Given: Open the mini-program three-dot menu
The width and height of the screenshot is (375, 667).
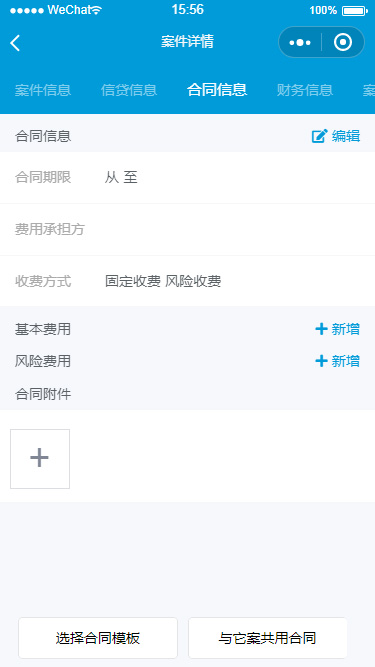Looking at the screenshot, I should [x=300, y=43].
